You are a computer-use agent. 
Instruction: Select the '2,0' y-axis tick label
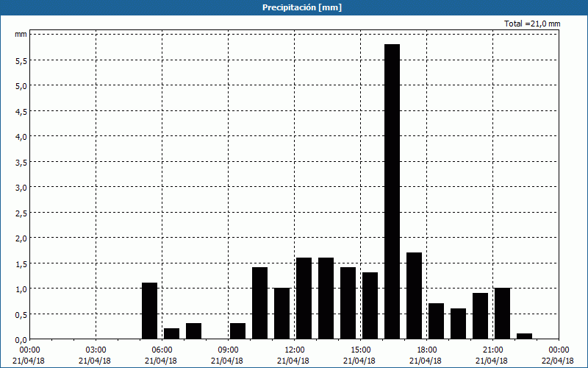tap(21, 238)
